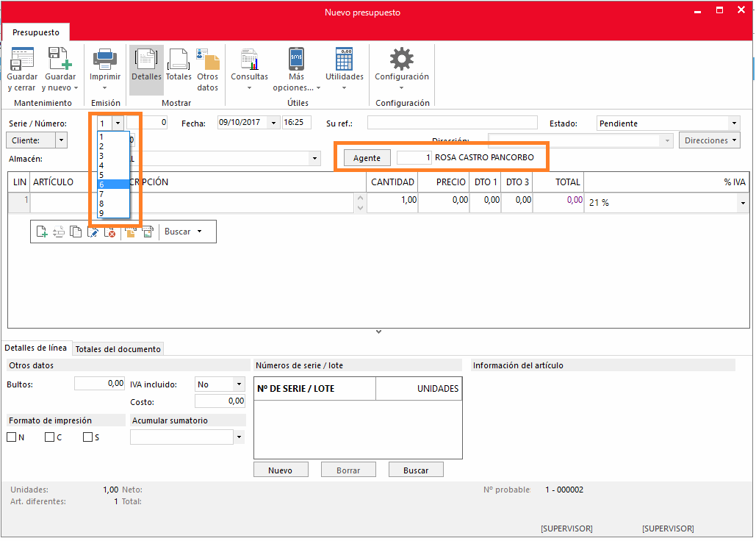Switch to Totales del documento tab

click(x=118, y=349)
